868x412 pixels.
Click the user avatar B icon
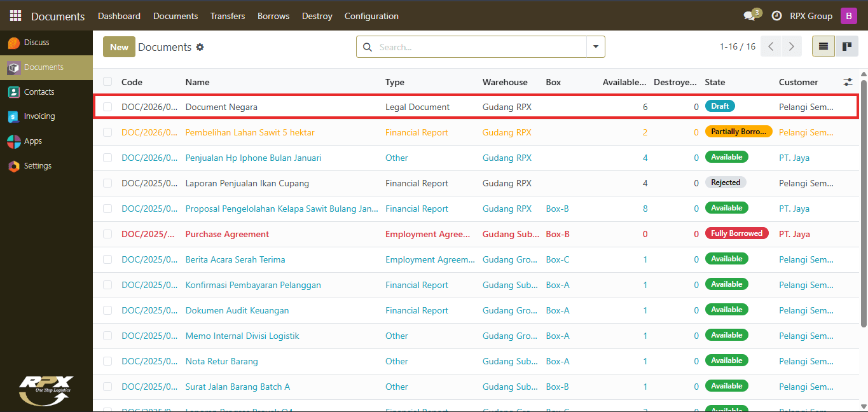pyautogui.click(x=848, y=16)
